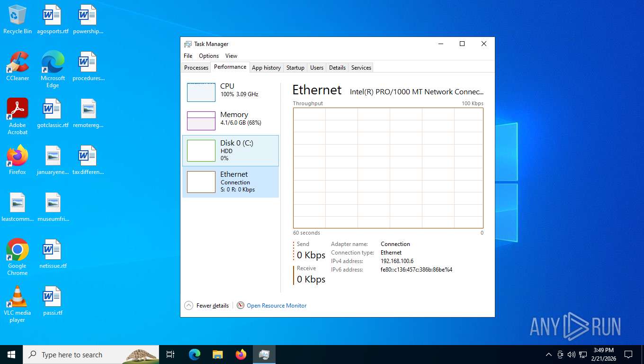Image resolution: width=644 pixels, height=364 pixels.
Task: Click the Receive 0 Kbps value
Action: pyautogui.click(x=311, y=279)
